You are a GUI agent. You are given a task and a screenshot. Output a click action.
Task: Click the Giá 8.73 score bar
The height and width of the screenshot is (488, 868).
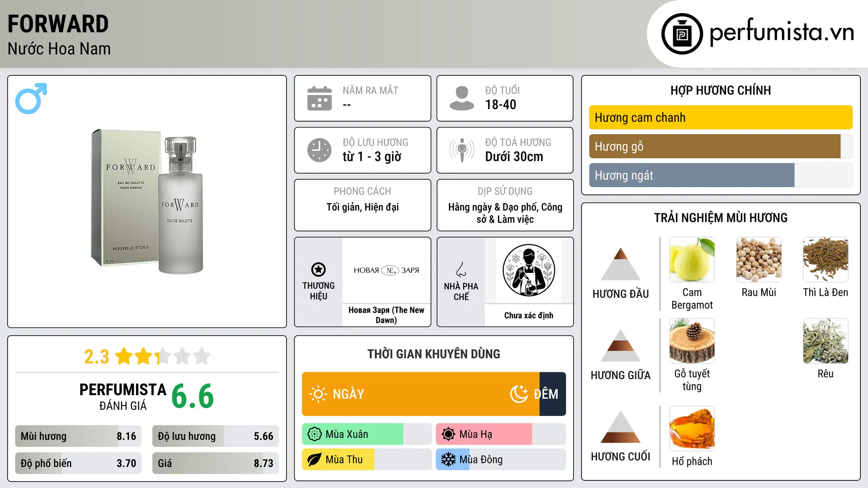(x=215, y=463)
